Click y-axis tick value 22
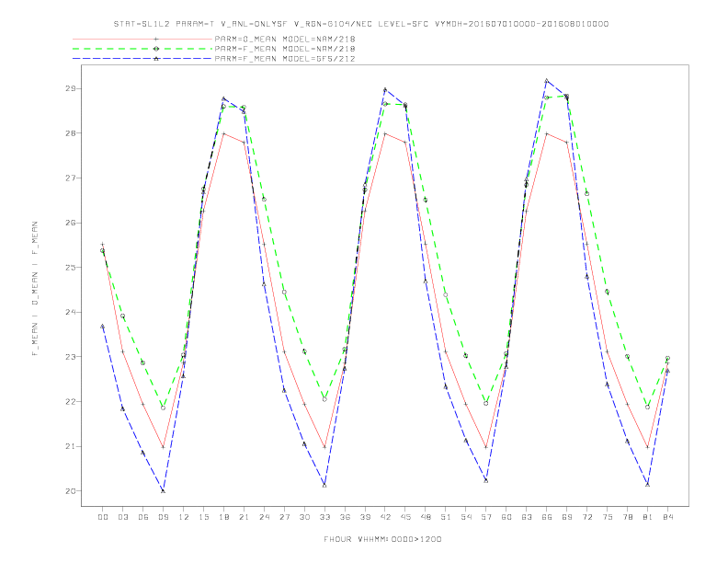Image resolution: width=728 pixels, height=563 pixels. (70, 401)
